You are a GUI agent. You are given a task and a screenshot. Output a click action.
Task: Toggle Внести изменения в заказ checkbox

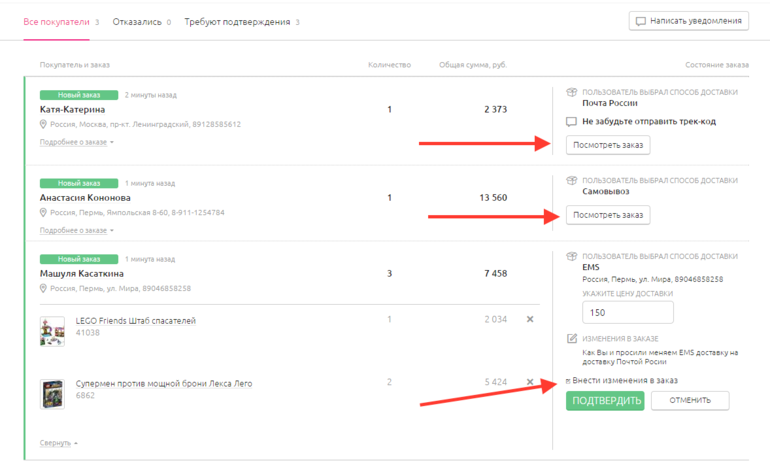pos(569,381)
